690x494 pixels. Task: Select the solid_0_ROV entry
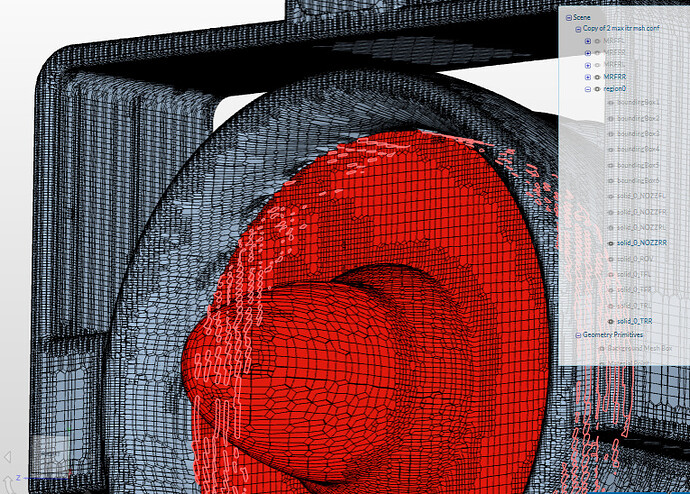[635, 259]
